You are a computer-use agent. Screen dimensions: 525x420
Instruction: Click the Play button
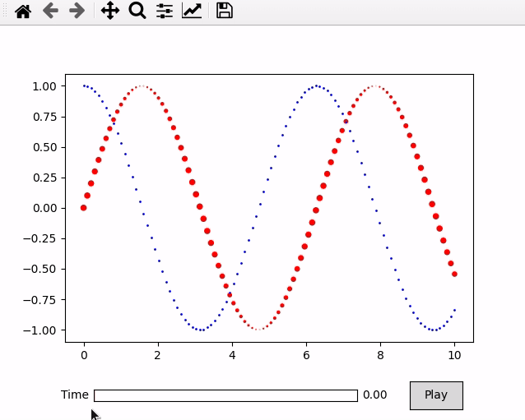coord(436,395)
